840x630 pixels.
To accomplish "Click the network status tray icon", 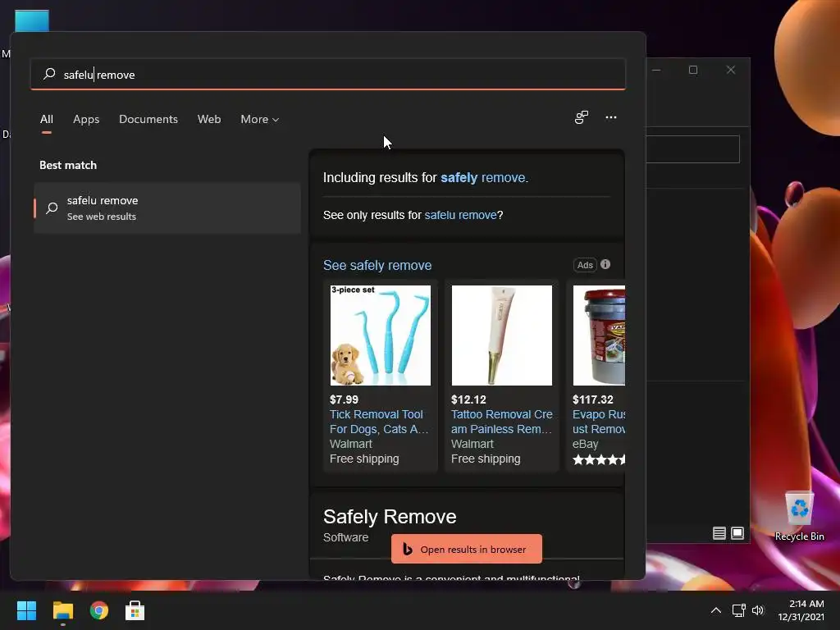I will coord(739,610).
